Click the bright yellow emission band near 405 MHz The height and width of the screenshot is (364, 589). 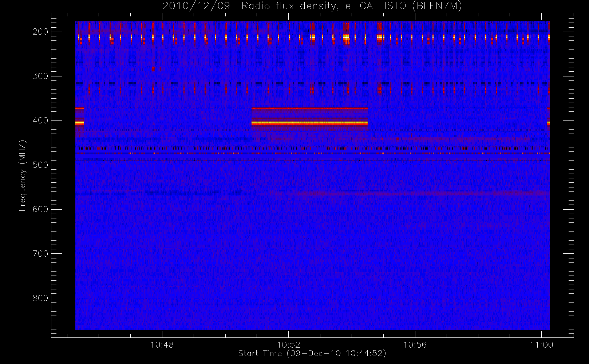pyautogui.click(x=310, y=123)
